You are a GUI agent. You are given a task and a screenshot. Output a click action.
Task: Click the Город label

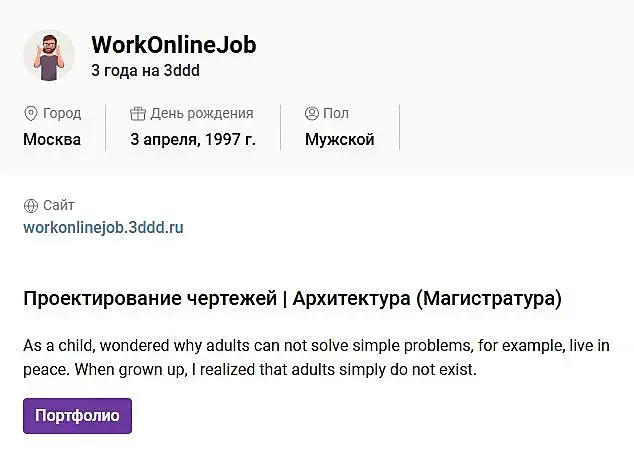tap(62, 114)
